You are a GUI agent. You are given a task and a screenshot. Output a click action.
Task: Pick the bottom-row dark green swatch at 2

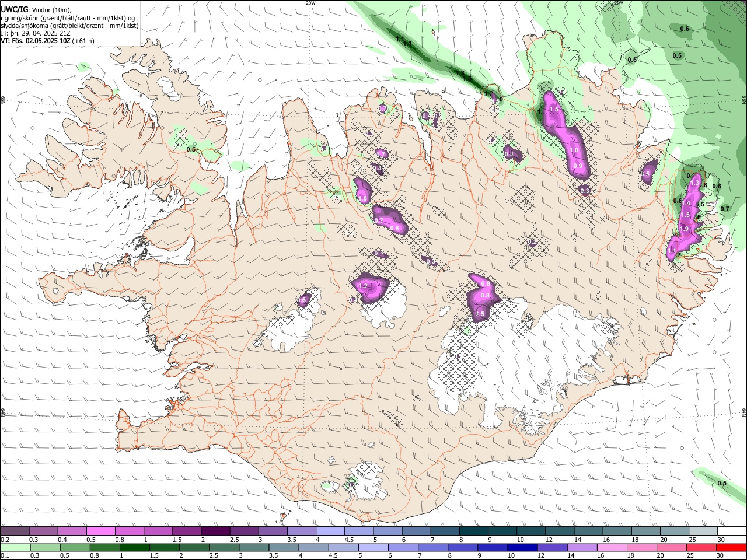194,547
